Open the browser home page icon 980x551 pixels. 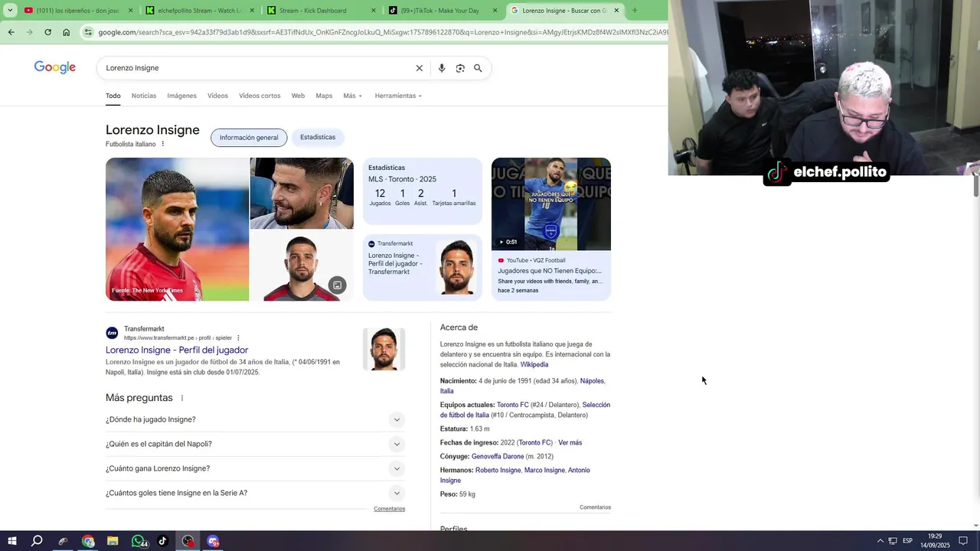(66, 32)
